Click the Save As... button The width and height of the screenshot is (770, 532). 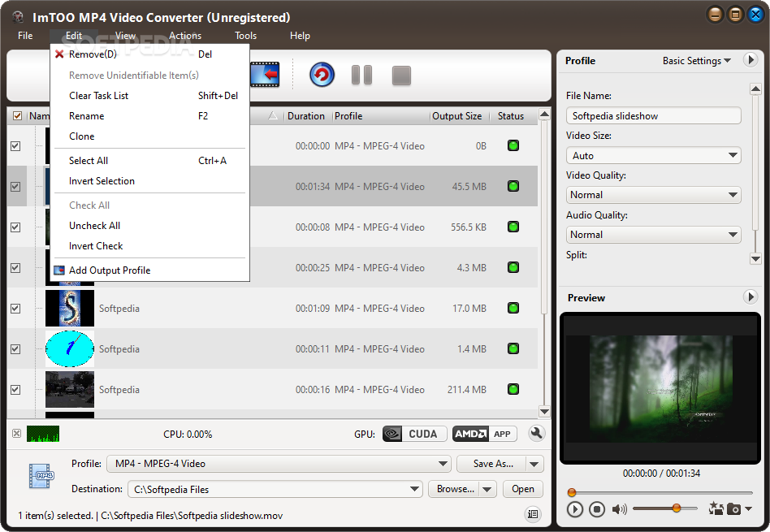(x=492, y=464)
